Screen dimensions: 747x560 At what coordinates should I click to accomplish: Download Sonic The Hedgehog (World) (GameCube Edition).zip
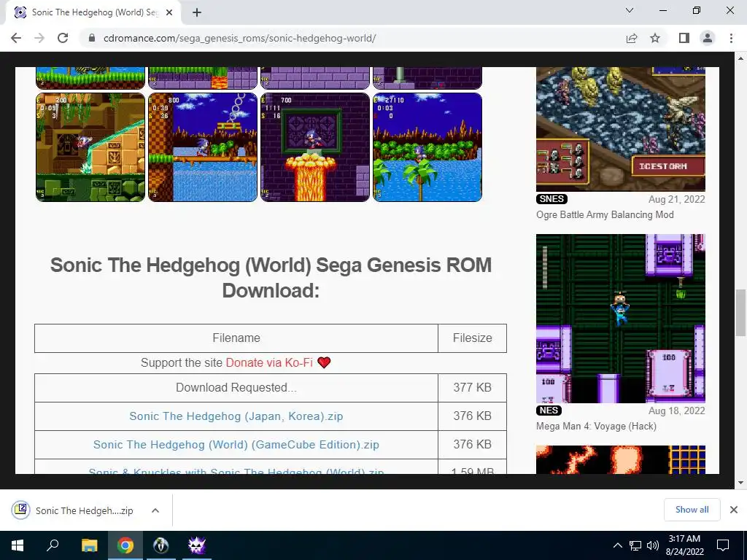(x=236, y=445)
